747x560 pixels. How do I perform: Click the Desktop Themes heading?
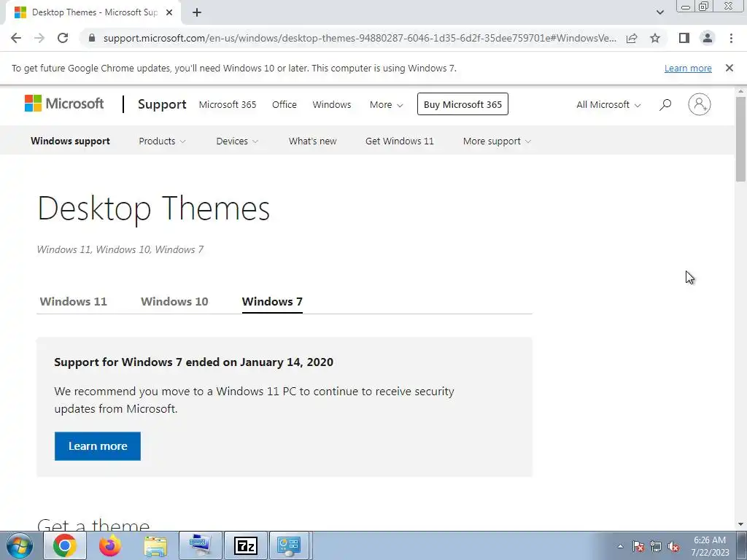pos(153,208)
